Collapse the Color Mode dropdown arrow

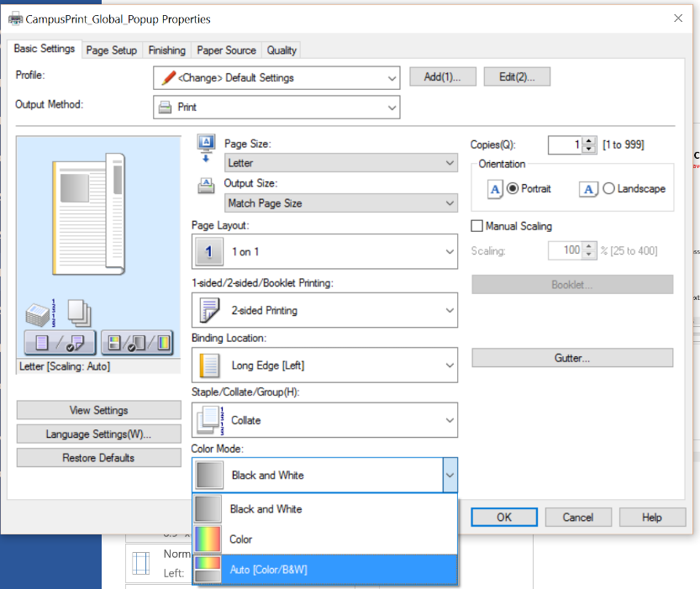pyautogui.click(x=450, y=476)
